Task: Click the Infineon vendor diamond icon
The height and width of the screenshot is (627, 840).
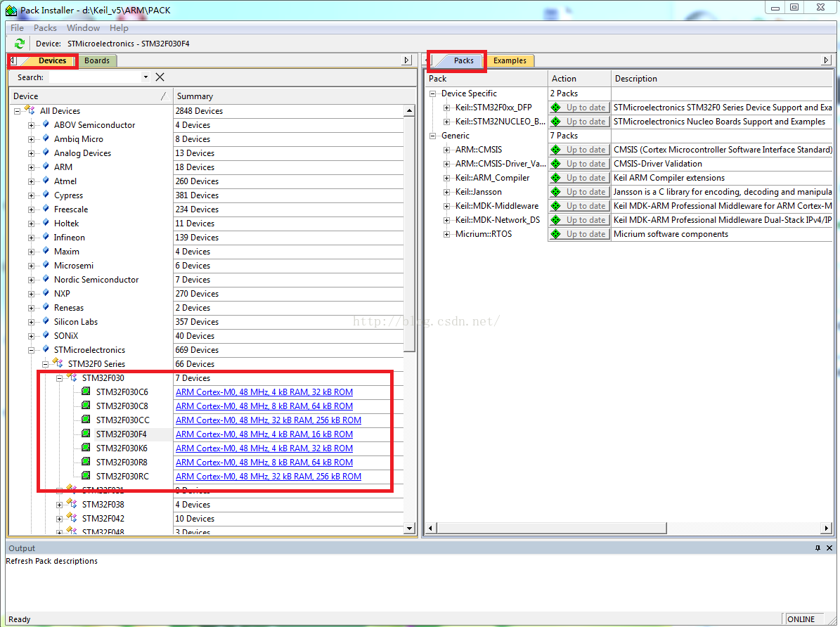Action: [46, 237]
